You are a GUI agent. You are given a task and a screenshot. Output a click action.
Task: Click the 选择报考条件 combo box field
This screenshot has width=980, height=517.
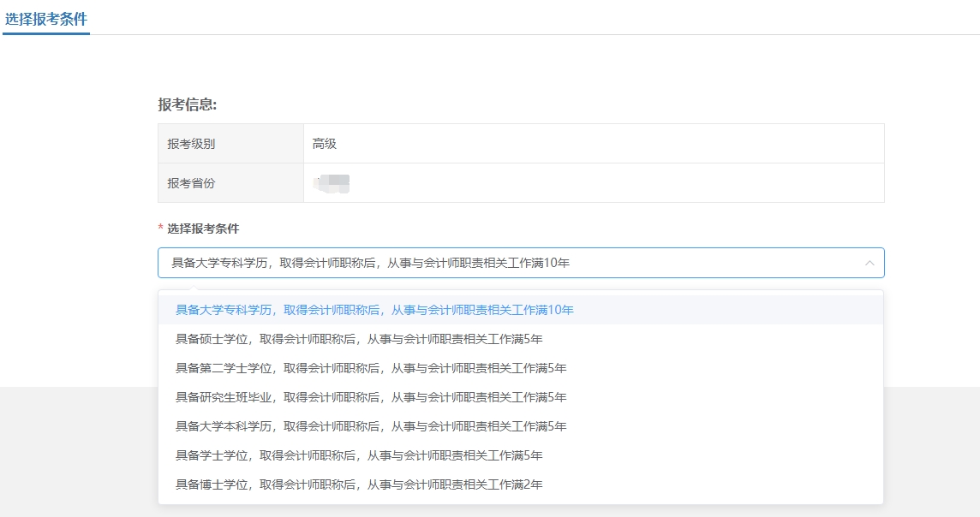514,263
